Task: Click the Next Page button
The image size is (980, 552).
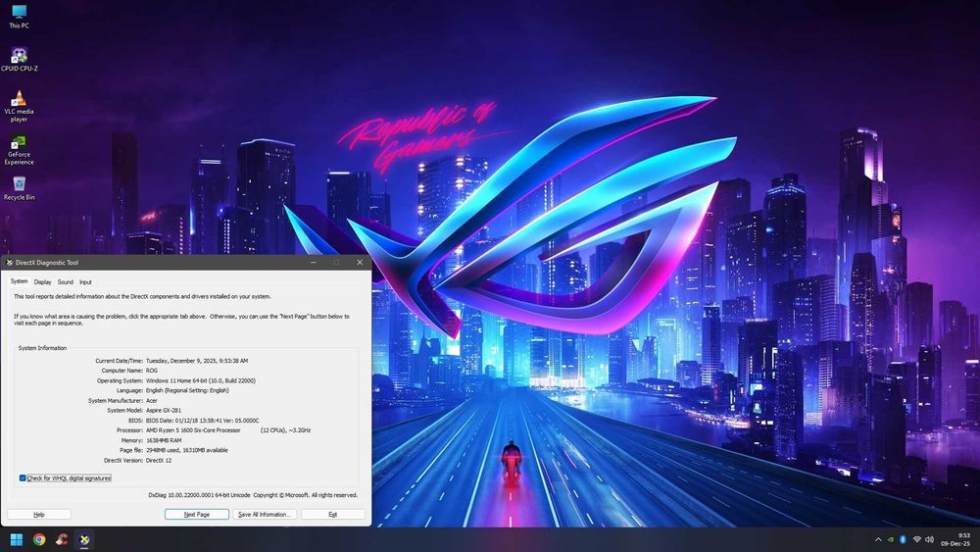Action: (x=197, y=515)
